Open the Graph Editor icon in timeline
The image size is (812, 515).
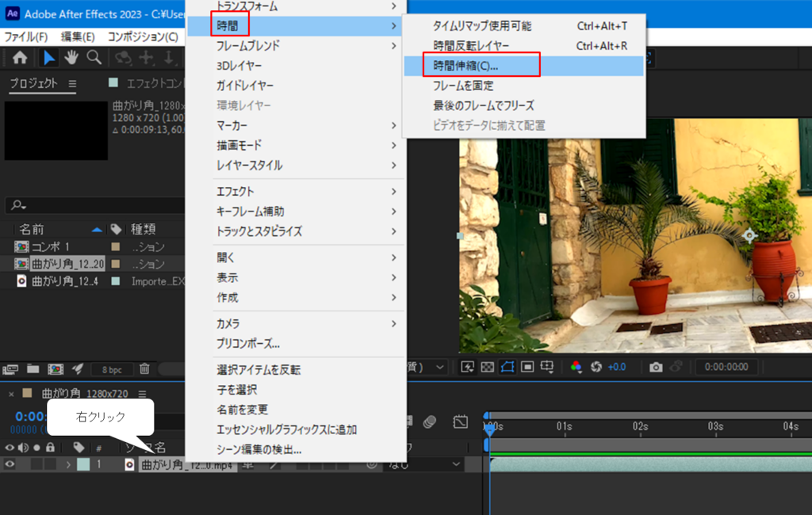click(461, 421)
